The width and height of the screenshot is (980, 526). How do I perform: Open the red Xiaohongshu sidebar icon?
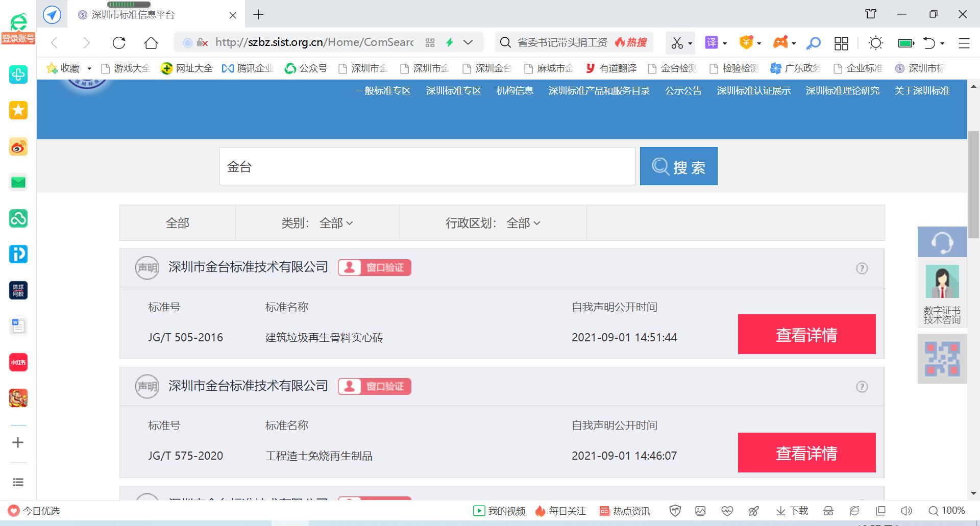(18, 362)
